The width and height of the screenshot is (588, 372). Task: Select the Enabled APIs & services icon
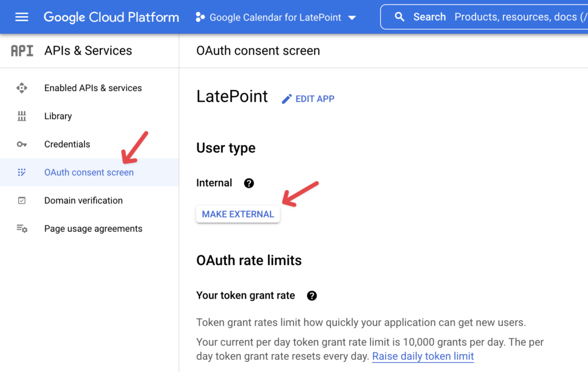tap(21, 88)
